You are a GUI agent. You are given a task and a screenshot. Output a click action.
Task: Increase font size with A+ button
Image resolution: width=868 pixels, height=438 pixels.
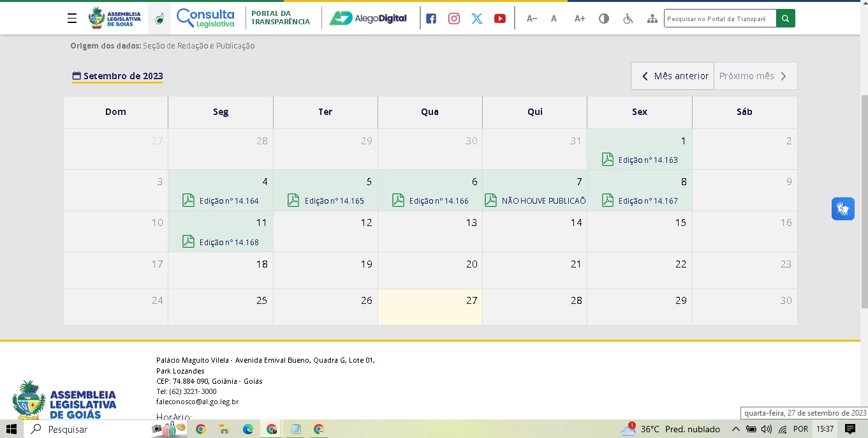579,19
